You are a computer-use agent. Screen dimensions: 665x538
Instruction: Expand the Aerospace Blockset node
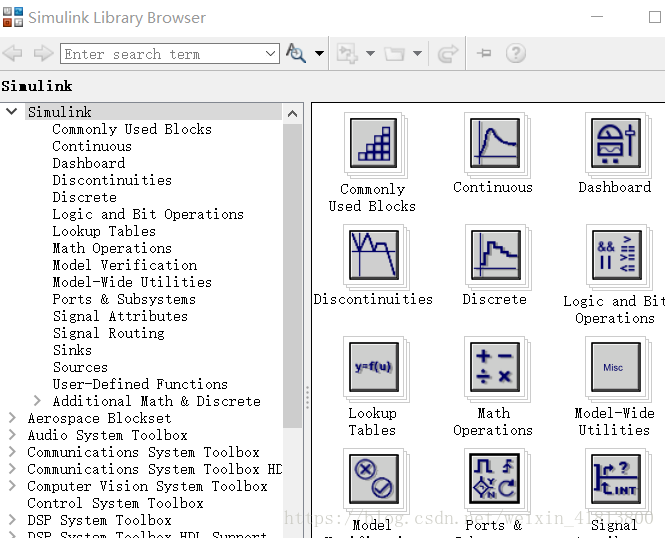pos(12,418)
